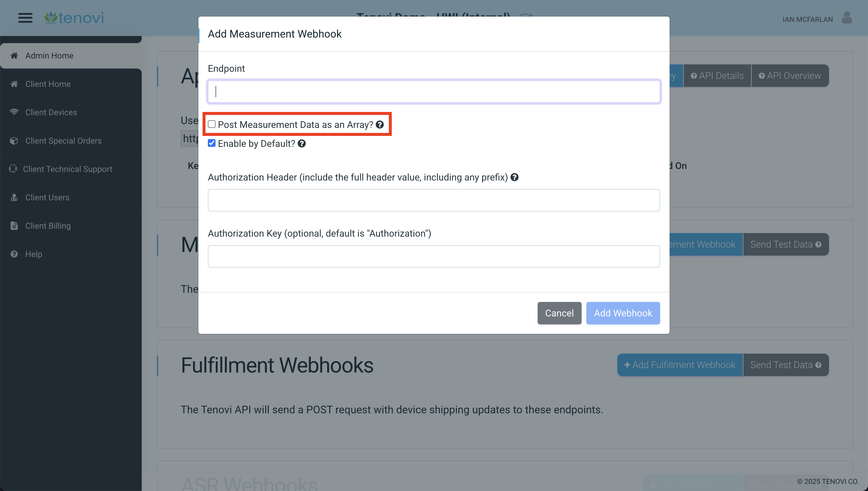Select Client Special Orders menu item
This screenshot has height=491, width=868.
pos(71,140)
